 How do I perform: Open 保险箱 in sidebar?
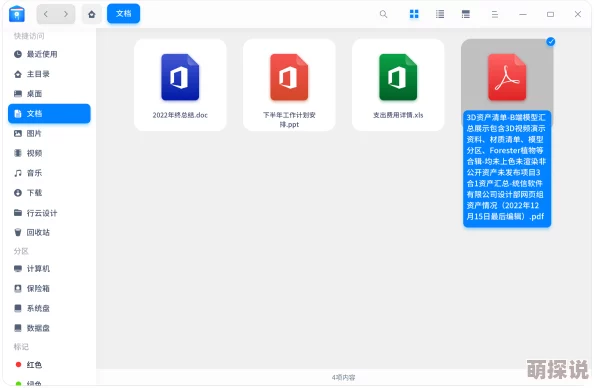tap(49, 288)
